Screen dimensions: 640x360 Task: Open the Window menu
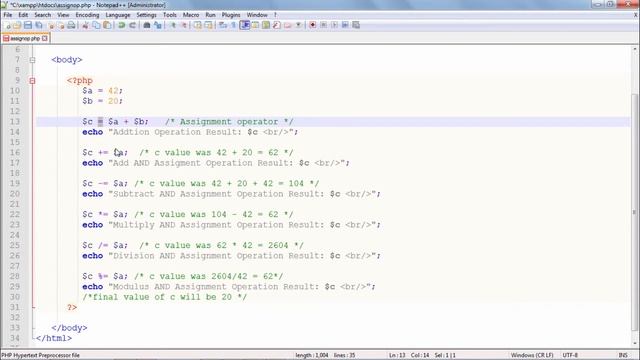click(x=257, y=15)
